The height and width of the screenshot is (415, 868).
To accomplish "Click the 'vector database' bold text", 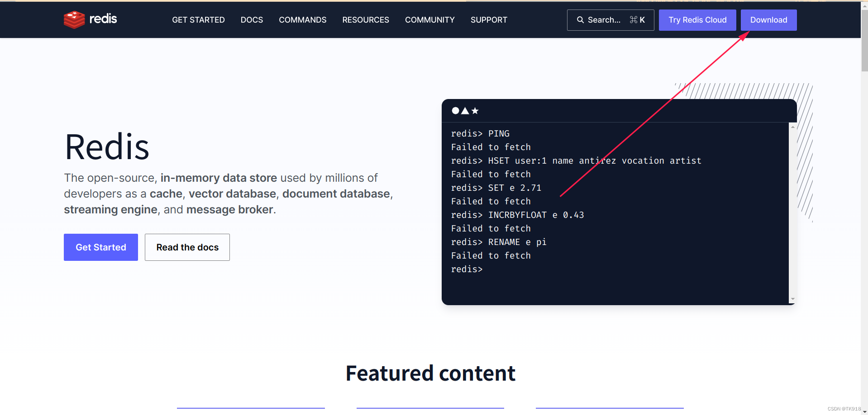I will pos(232,193).
